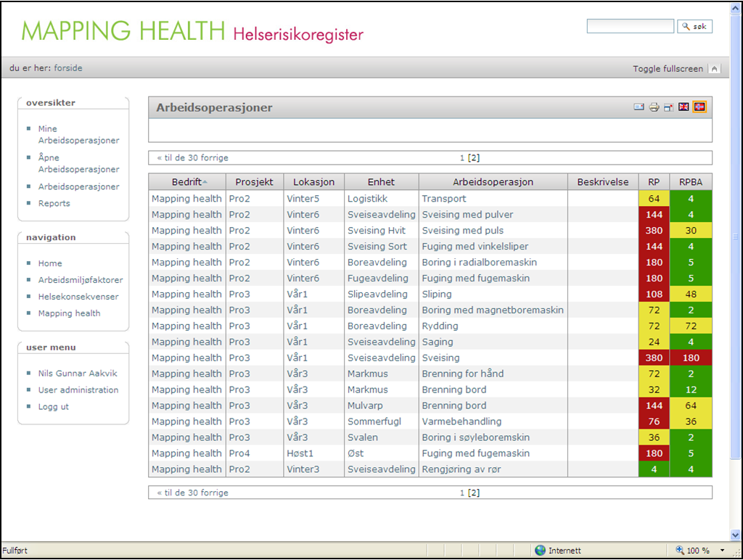Switch language with the British flag icon
This screenshot has height=560, width=743.
[684, 107]
